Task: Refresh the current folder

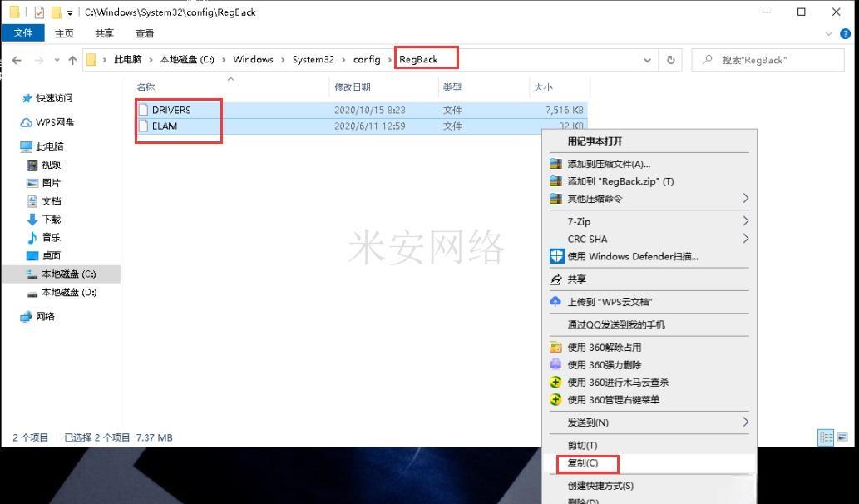Action: 670,60
